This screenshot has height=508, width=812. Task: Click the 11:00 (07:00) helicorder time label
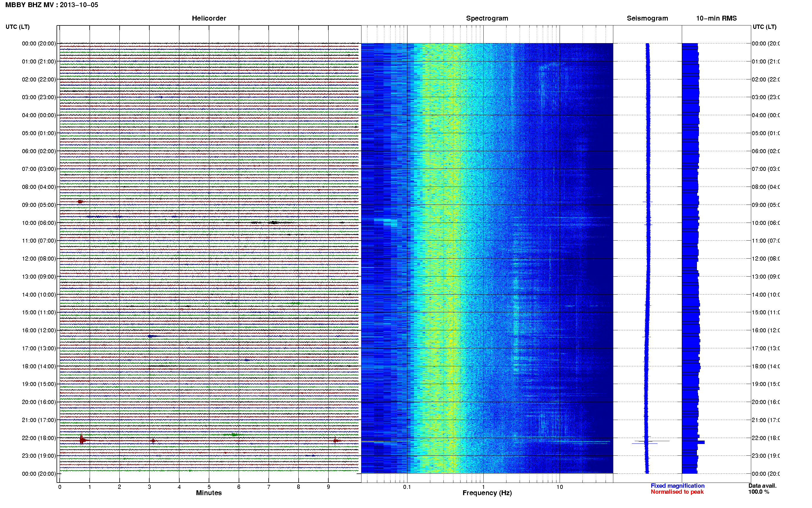[39, 241]
